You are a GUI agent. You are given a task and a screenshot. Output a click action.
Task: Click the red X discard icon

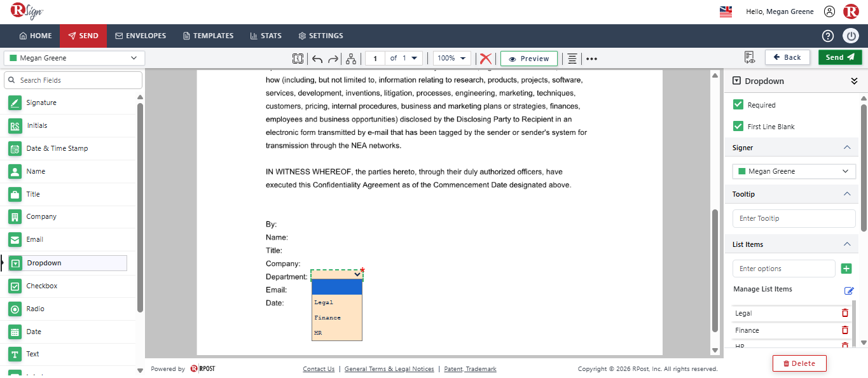click(486, 59)
